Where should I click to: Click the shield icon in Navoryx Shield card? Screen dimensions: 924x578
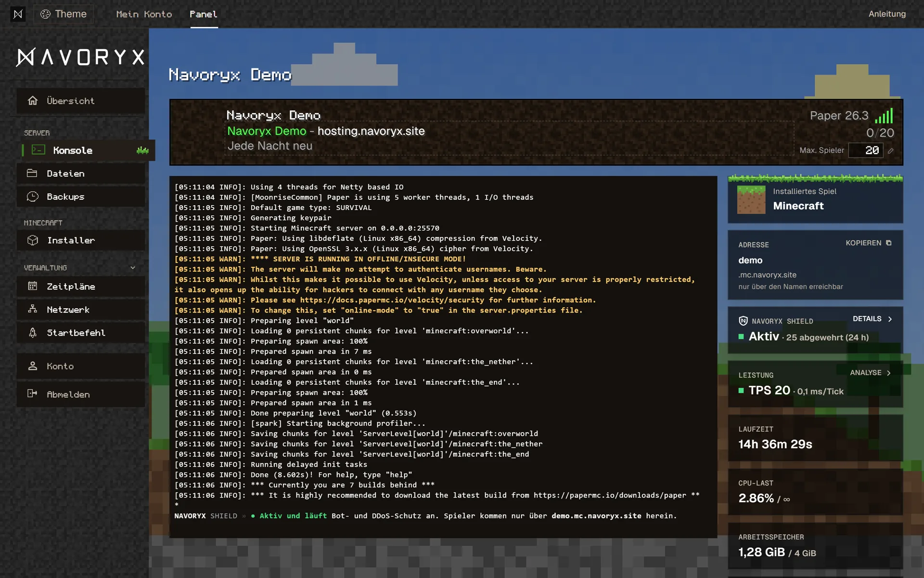[743, 321]
